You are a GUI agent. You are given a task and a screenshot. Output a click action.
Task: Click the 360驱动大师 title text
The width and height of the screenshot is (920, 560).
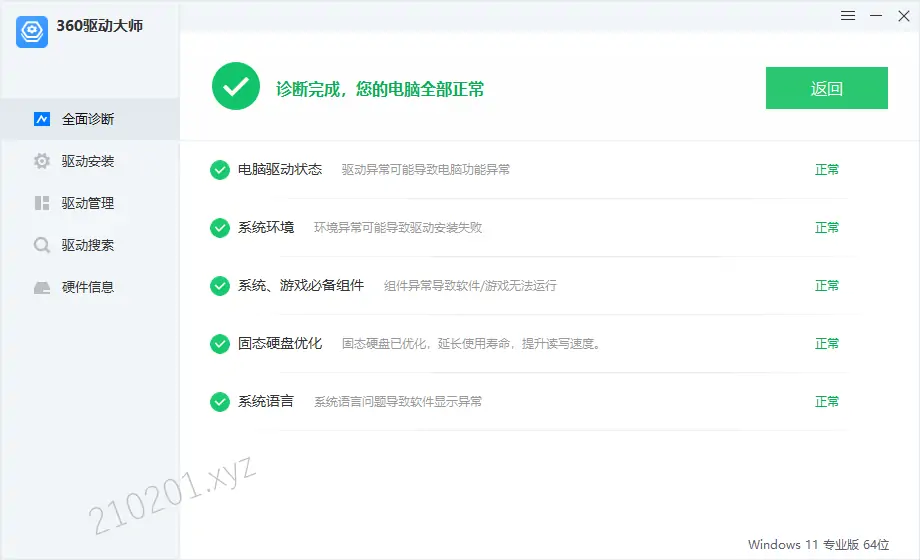click(100, 26)
